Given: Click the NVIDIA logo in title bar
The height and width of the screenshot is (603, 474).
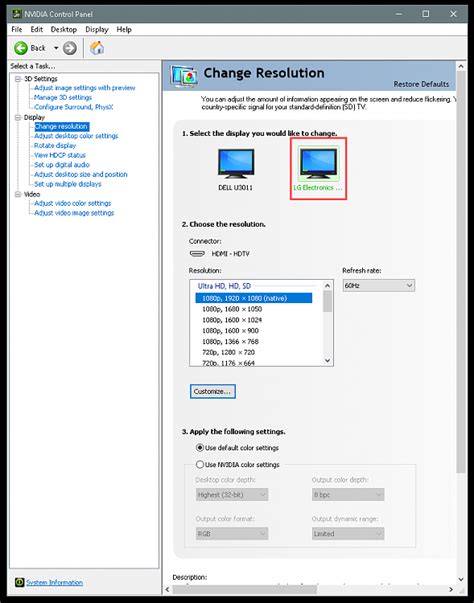Looking at the screenshot, I should 17,14.
